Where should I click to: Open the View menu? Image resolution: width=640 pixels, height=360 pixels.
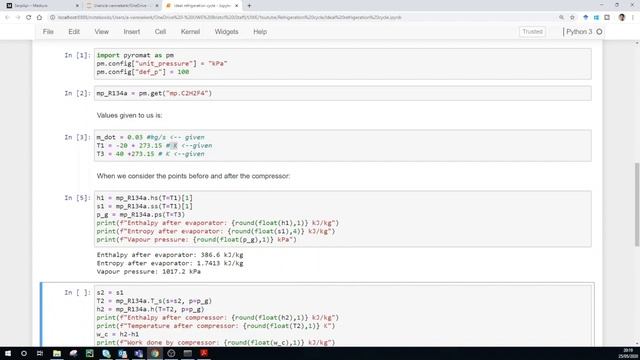(x=102, y=32)
